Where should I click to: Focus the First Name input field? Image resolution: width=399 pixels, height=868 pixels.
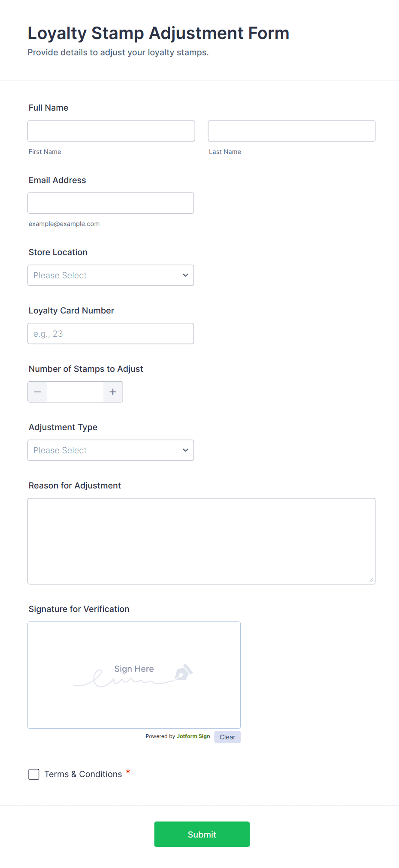(111, 131)
